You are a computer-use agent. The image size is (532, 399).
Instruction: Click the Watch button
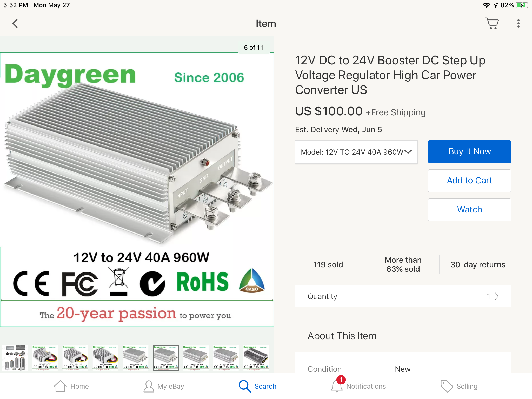[x=470, y=210]
